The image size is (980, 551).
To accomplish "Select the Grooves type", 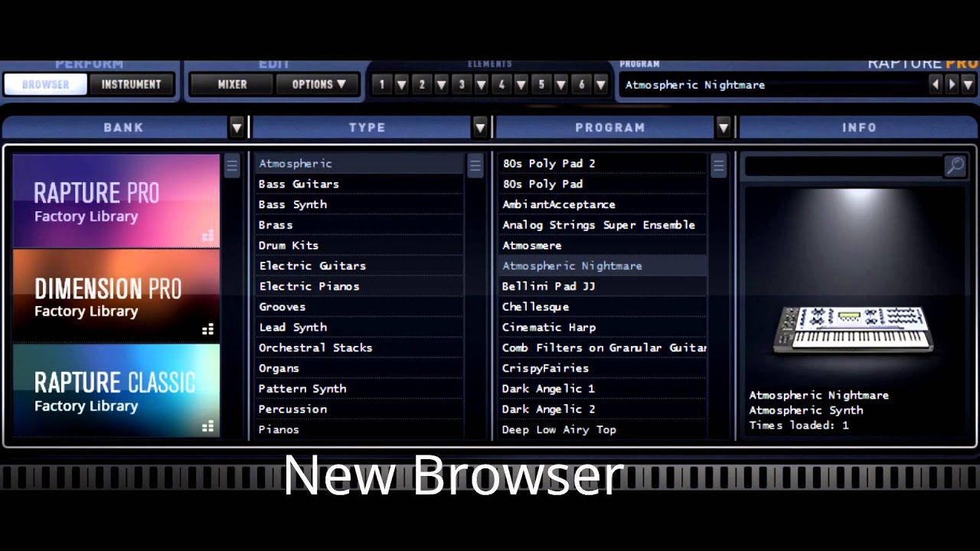I will point(359,306).
